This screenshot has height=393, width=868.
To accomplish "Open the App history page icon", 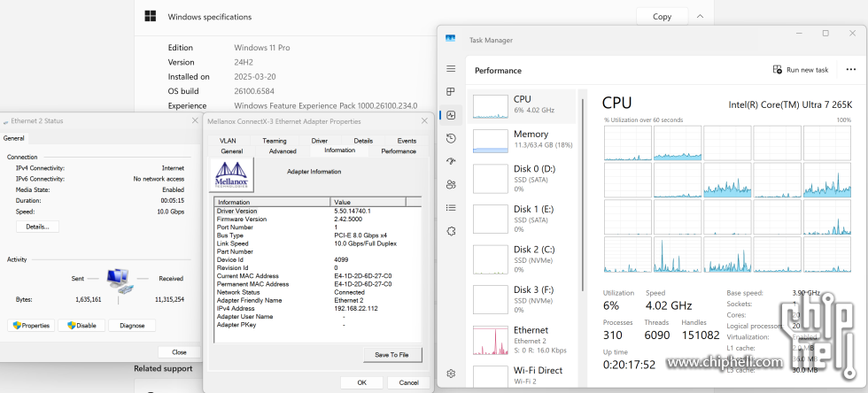I will click(451, 138).
